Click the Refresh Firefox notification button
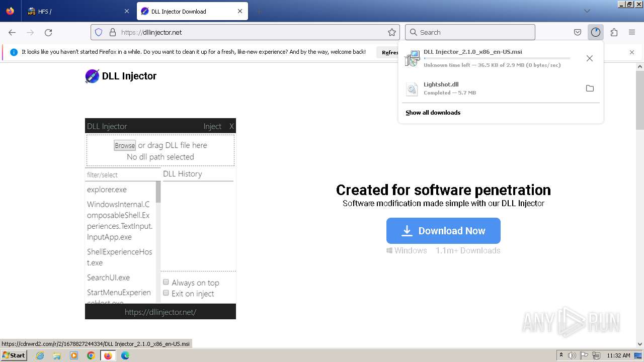Viewport: 644px width, 362px height. [387, 52]
